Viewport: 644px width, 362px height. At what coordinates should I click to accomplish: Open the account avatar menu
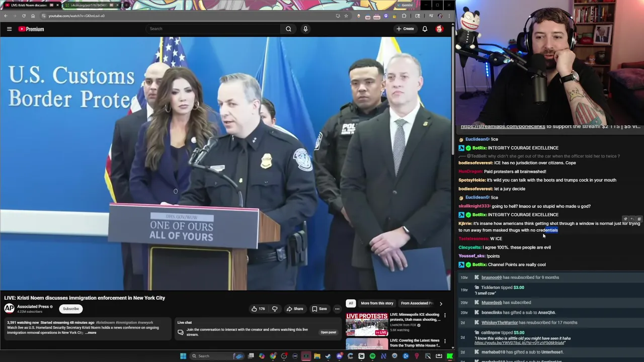click(439, 29)
